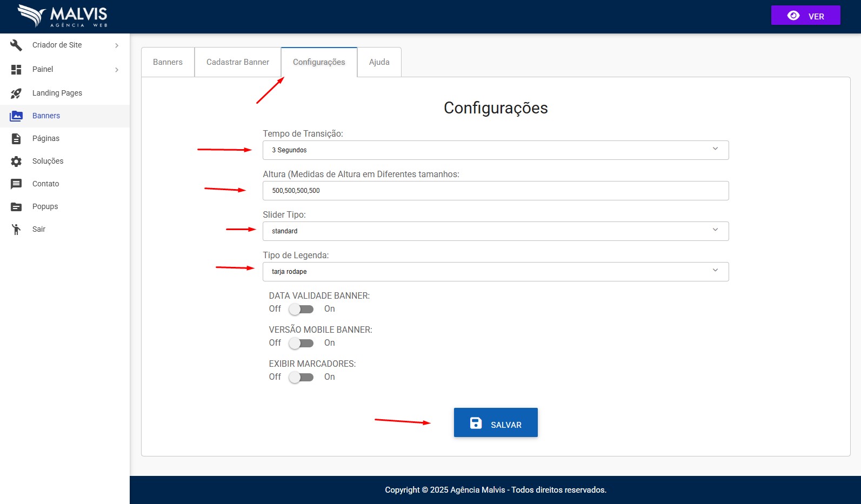Click the Altura measurements input field

pos(495,191)
